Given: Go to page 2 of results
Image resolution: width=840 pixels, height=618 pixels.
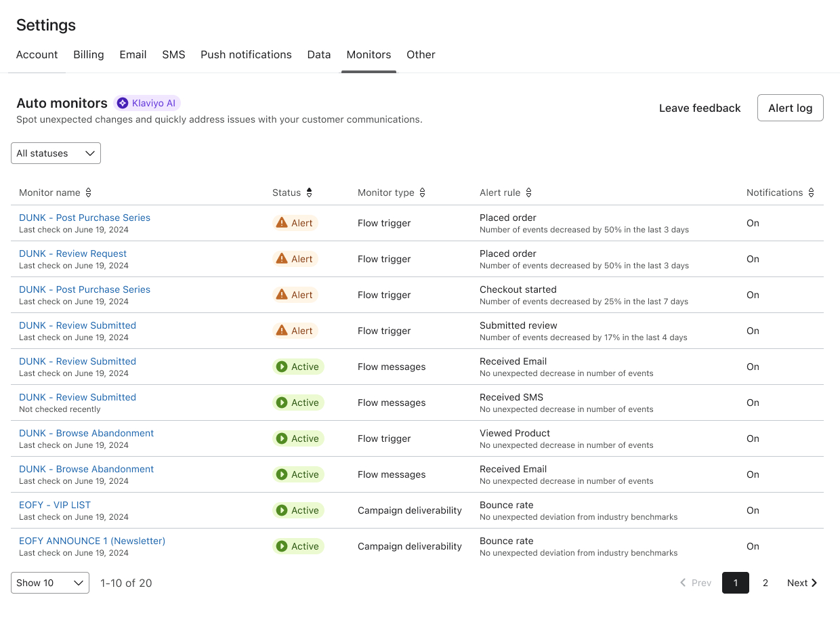Looking at the screenshot, I should (765, 583).
